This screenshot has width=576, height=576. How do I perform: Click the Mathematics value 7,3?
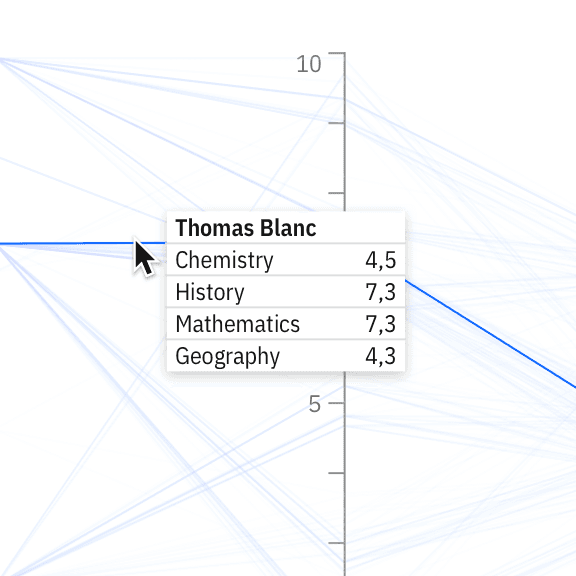pos(381,324)
